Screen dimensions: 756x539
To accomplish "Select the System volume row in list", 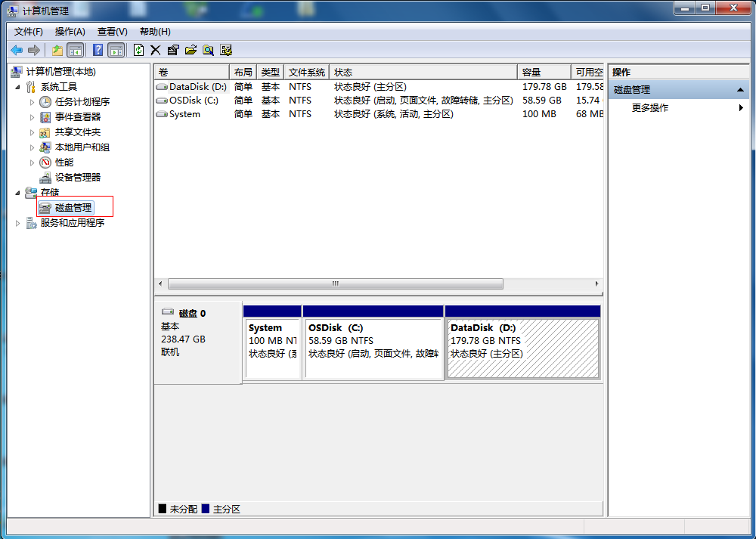I will (379, 114).
